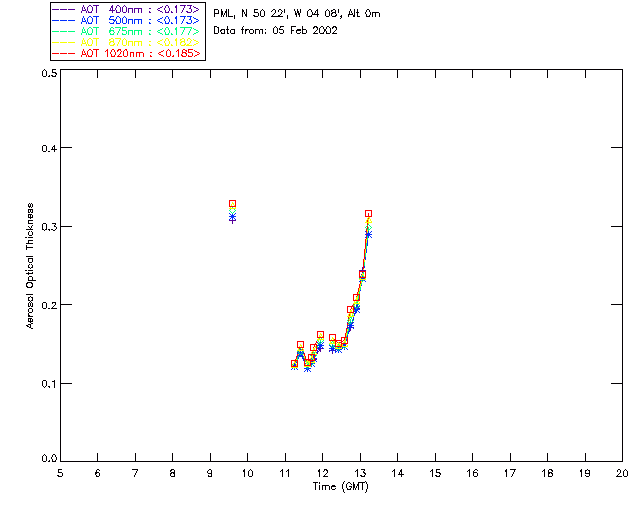Click the x-axis tick label 6

pyautogui.click(x=98, y=473)
